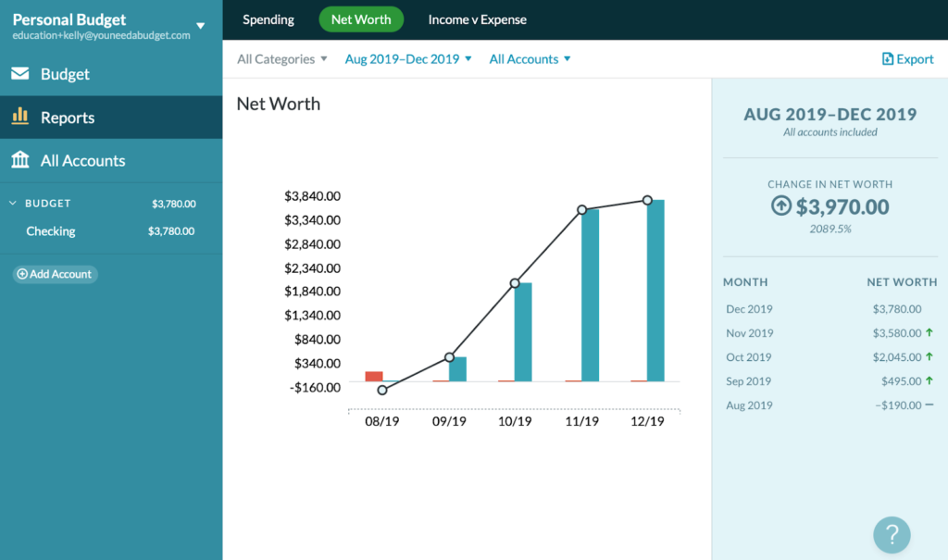Image resolution: width=948 pixels, height=560 pixels.
Task: Click the Add Account button
Action: coord(55,274)
